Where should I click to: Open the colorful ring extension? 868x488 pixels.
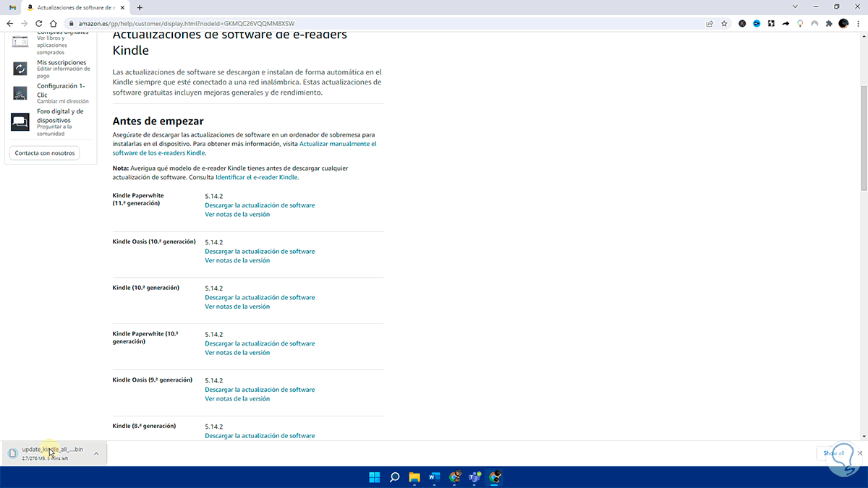[x=800, y=23]
